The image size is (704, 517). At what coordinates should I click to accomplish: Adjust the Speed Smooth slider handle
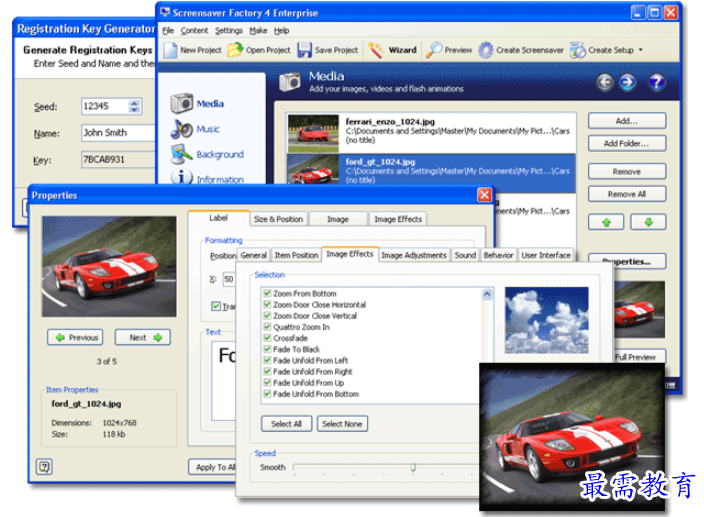coord(413,468)
